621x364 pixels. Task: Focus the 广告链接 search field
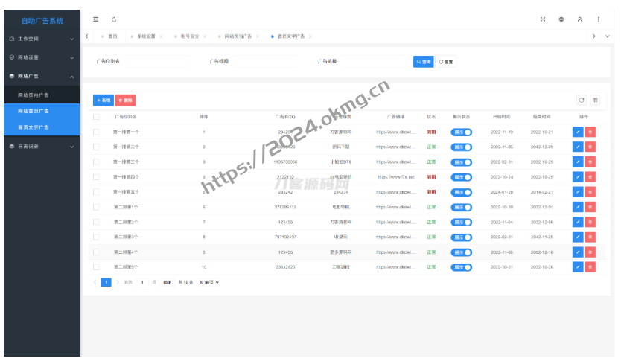(x=374, y=62)
